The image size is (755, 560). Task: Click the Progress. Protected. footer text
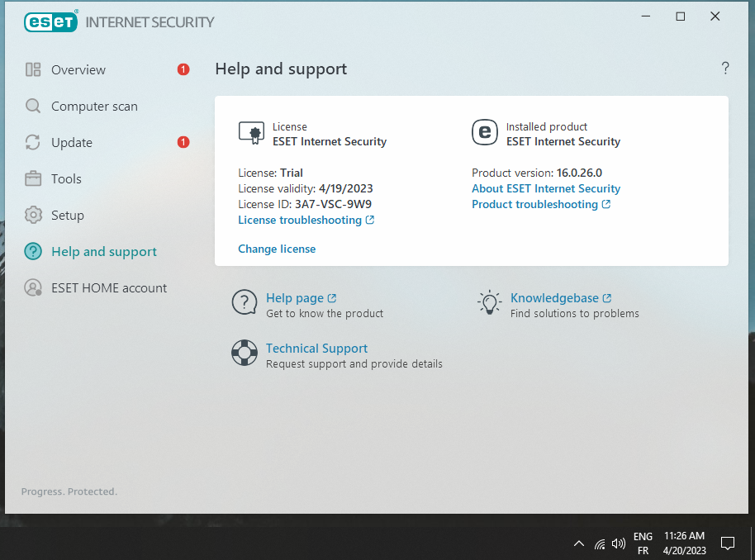coord(69,491)
